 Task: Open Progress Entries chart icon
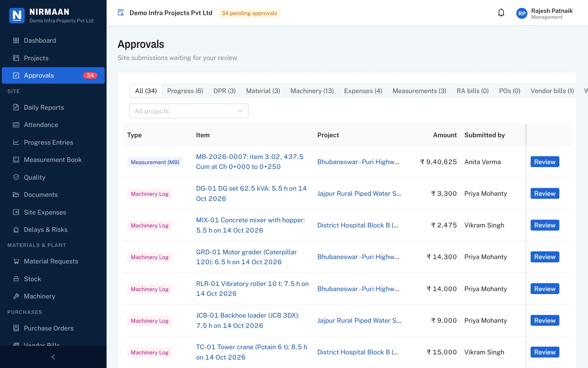(x=16, y=142)
